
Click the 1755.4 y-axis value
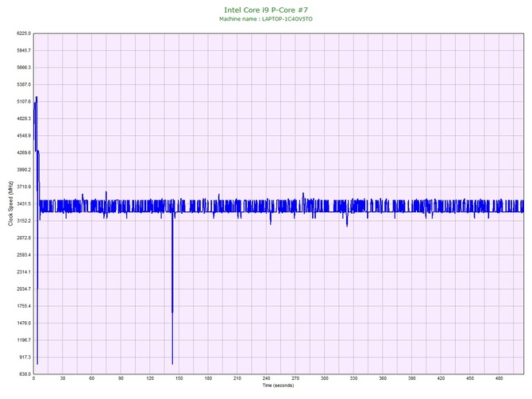24,306
